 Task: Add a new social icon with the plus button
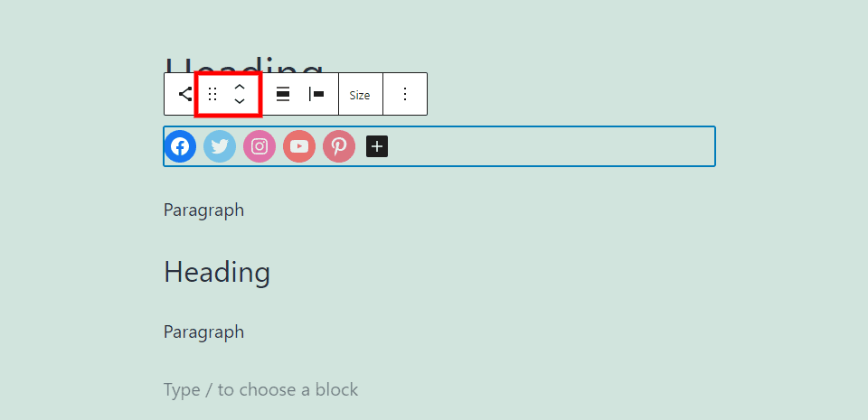[x=377, y=146]
